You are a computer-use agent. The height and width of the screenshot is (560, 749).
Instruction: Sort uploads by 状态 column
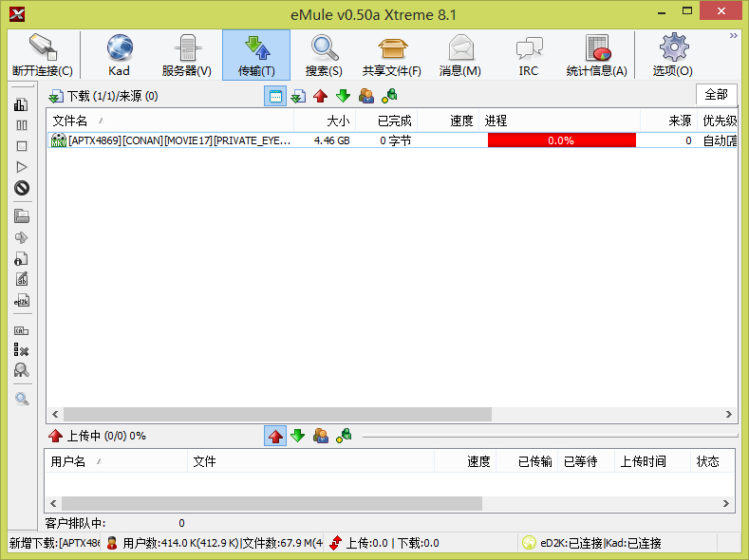(712, 461)
